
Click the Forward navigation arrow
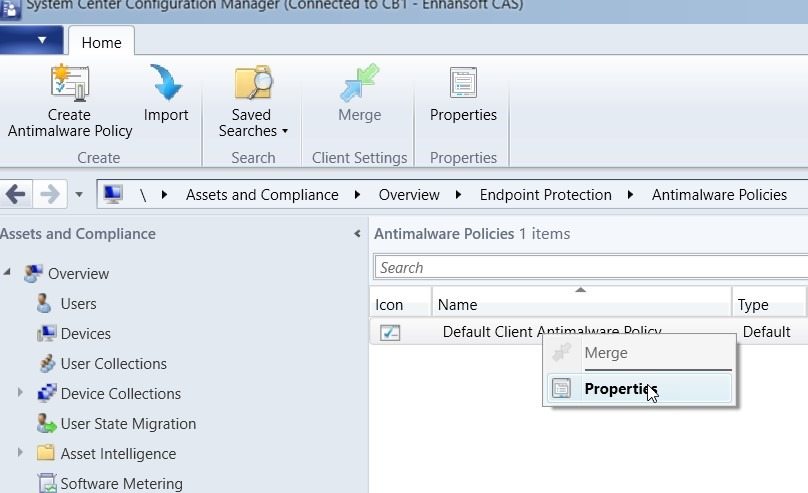(x=49, y=194)
